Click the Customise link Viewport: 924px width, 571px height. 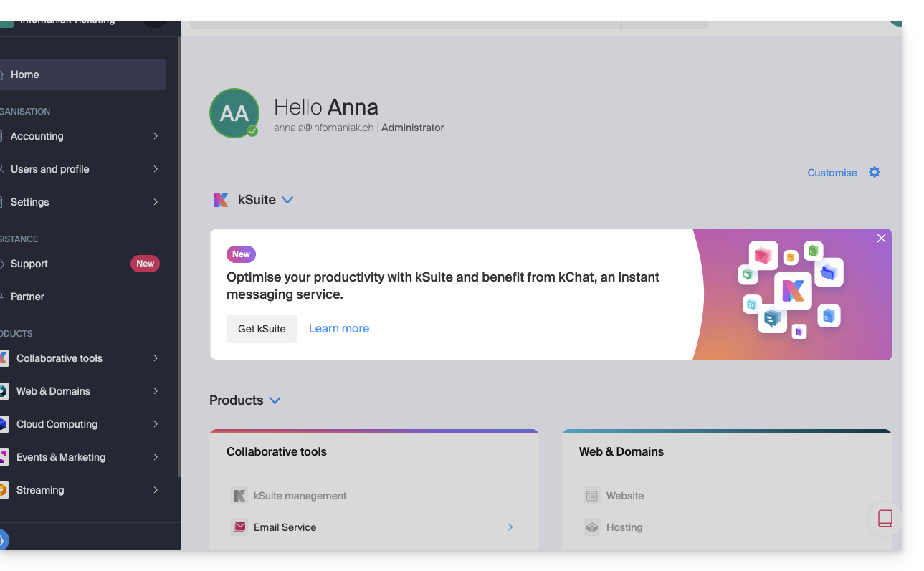click(x=832, y=173)
